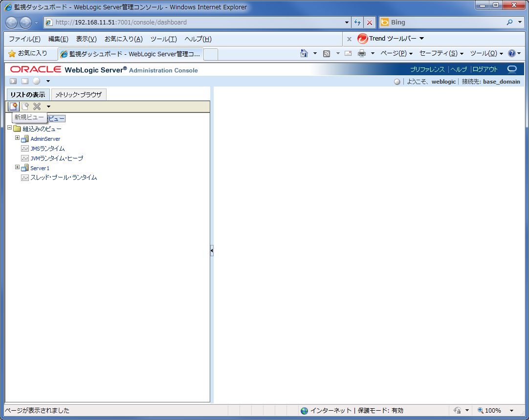Click the Oracle O logo icon

point(512,69)
